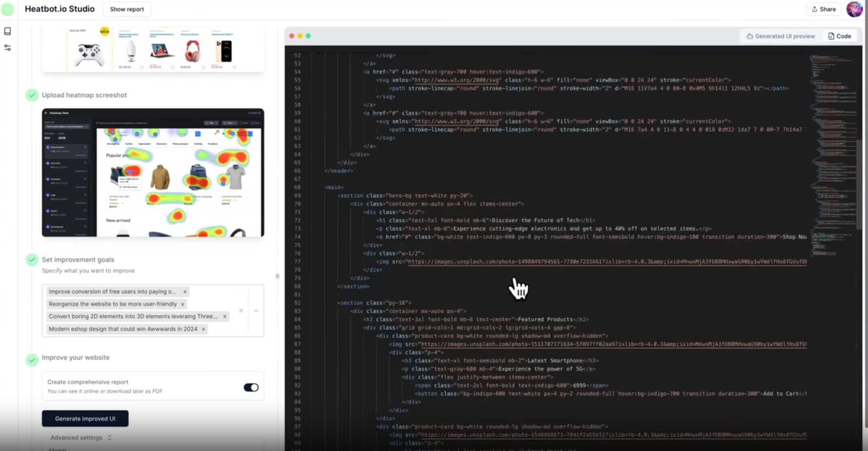This screenshot has width=868, height=451.
Task: Click the user avatar at top right
Action: coord(854,9)
